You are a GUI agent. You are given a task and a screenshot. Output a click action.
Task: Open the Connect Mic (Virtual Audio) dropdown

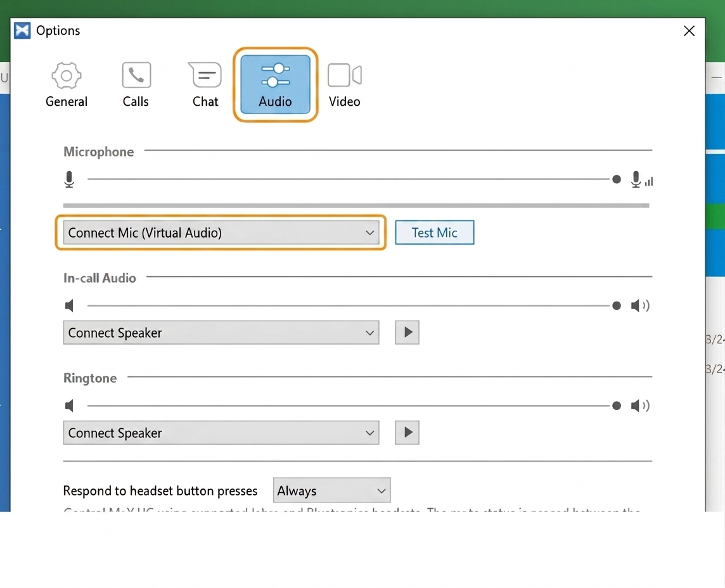click(x=221, y=233)
